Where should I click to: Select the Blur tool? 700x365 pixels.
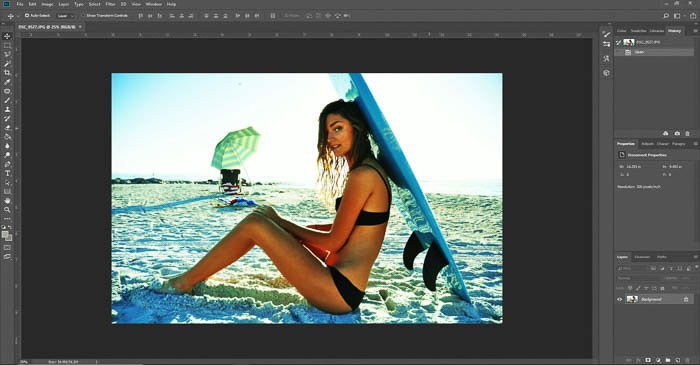[x=7, y=146]
